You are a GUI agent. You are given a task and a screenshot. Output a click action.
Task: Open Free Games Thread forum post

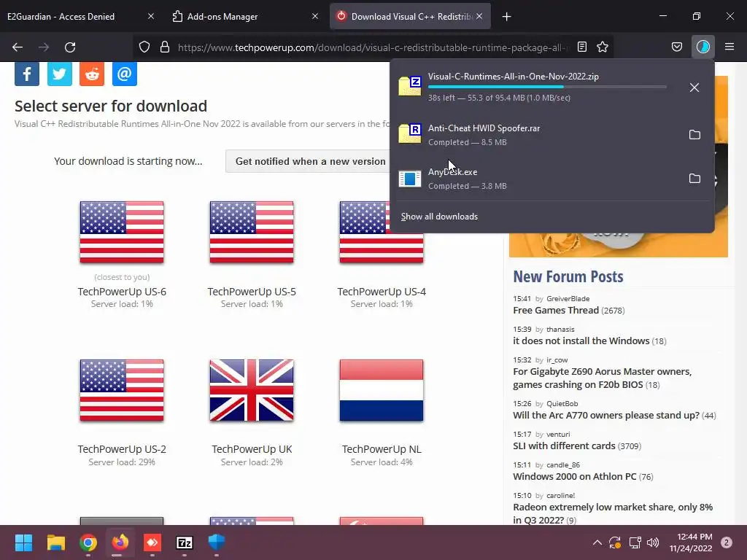tap(555, 311)
